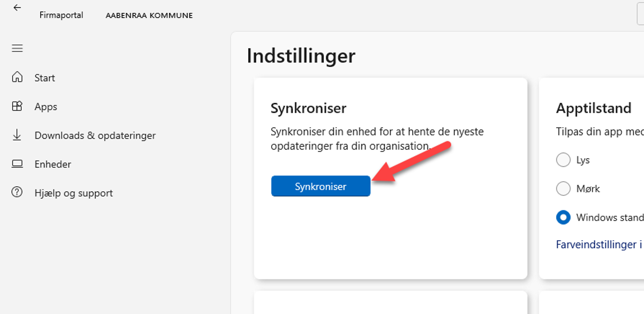Click the Indstillinger page heading
Image resolution: width=644 pixels, height=314 pixels.
pyautogui.click(x=301, y=56)
